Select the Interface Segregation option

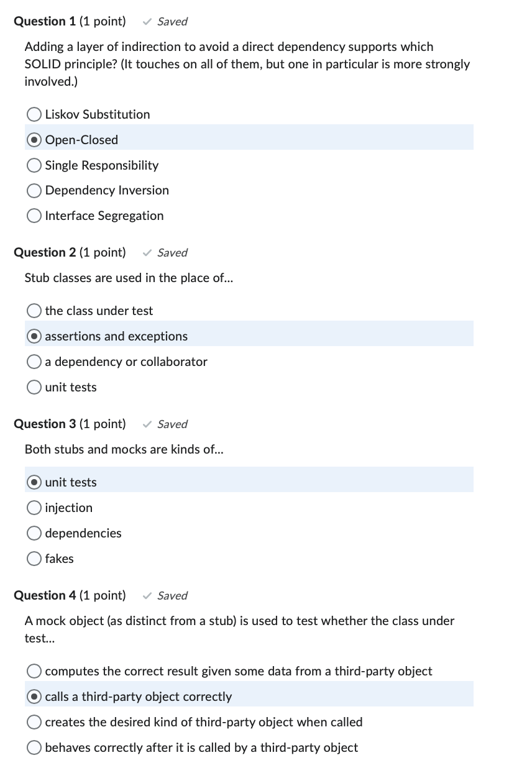(x=34, y=216)
